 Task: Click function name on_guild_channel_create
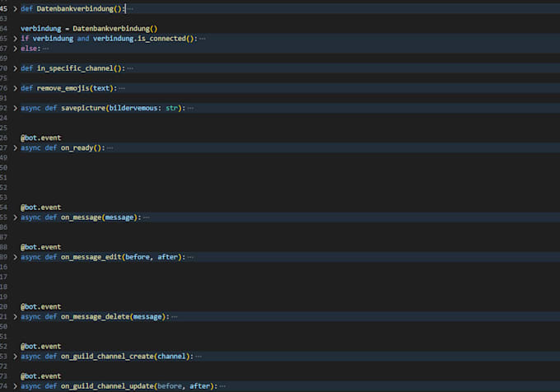pos(107,357)
